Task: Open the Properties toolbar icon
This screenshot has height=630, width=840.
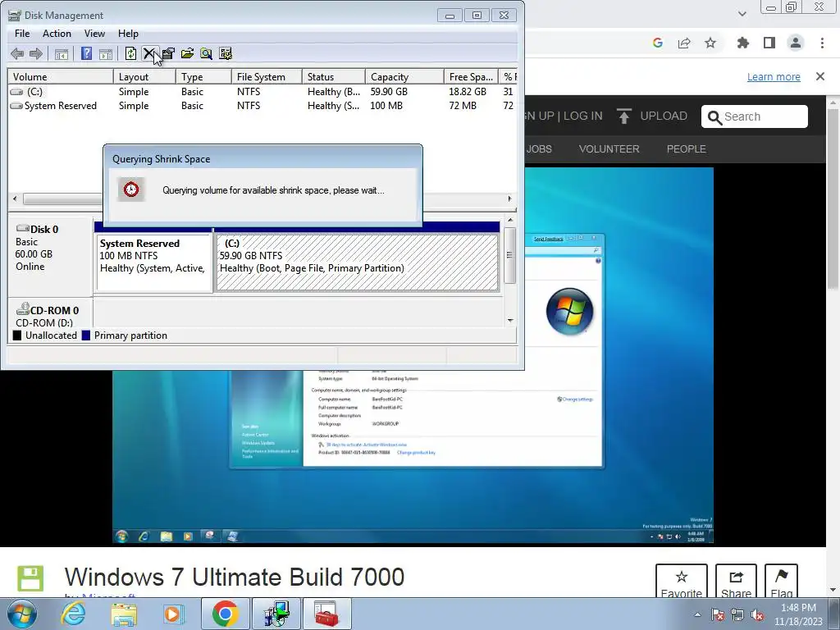Action: 168,53
